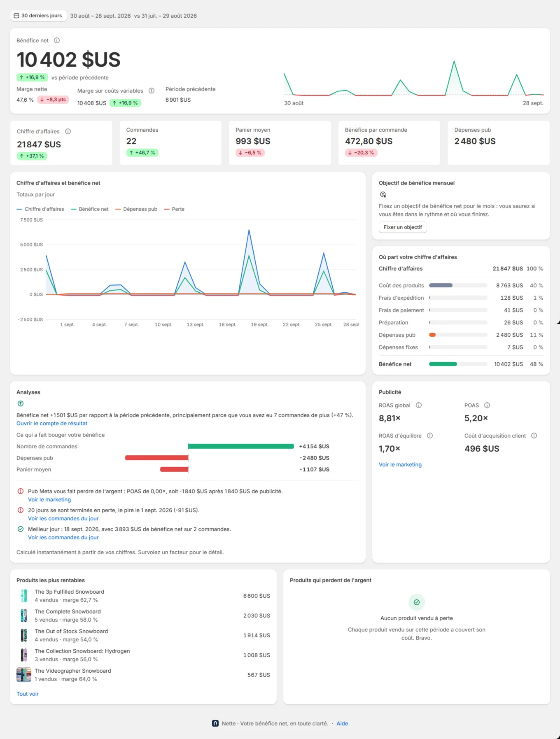Click the red alert icon beside Pub Meta warning
The image size is (560, 739).
click(21, 491)
